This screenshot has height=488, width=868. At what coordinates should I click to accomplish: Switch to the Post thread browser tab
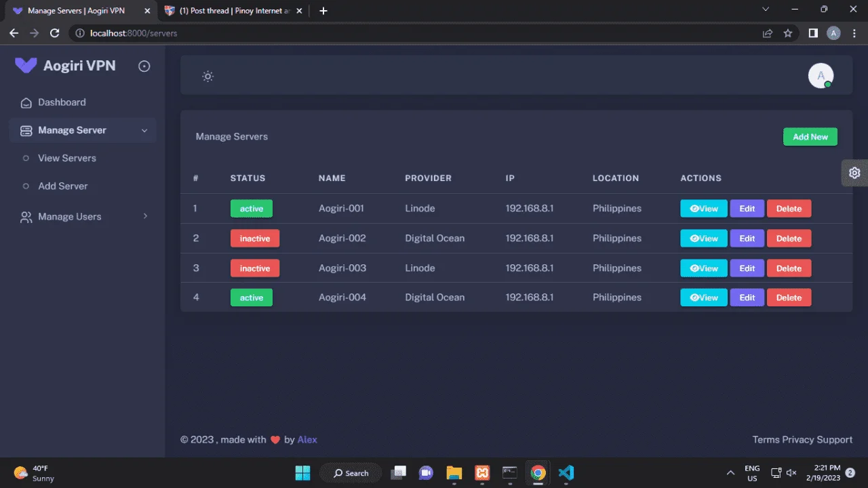233,11
